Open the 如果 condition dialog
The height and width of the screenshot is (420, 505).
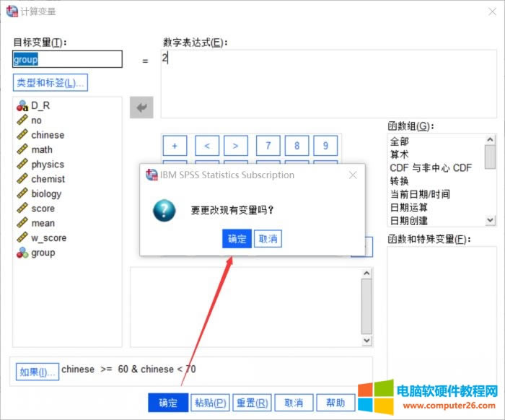(37, 372)
